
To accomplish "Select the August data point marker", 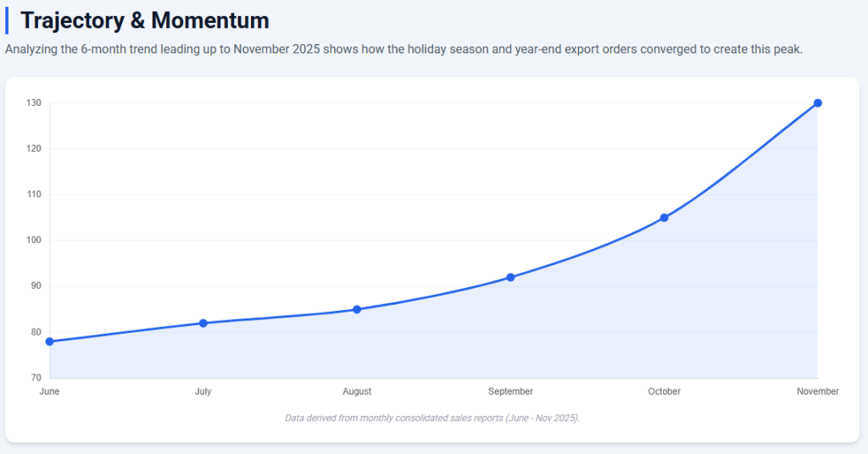I will click(x=357, y=309).
